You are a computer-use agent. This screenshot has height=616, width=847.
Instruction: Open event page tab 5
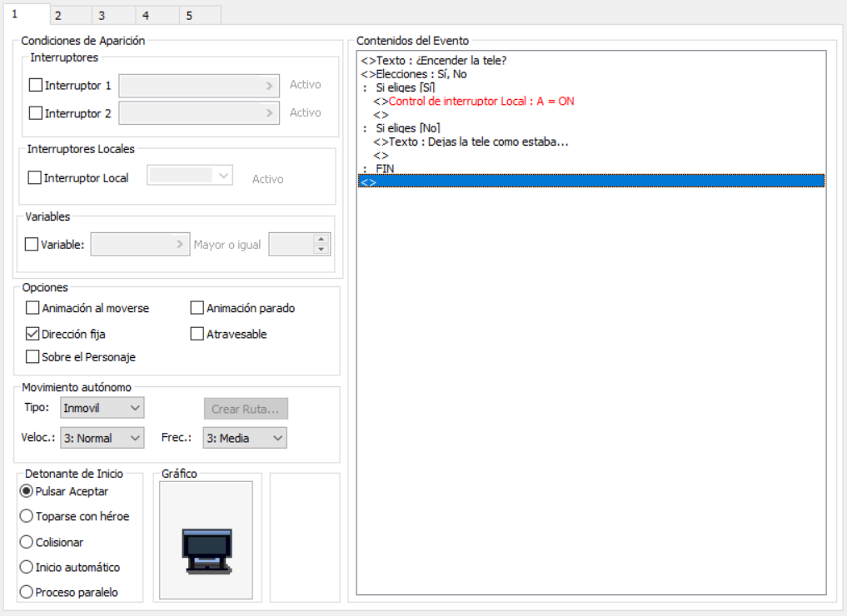tap(189, 15)
